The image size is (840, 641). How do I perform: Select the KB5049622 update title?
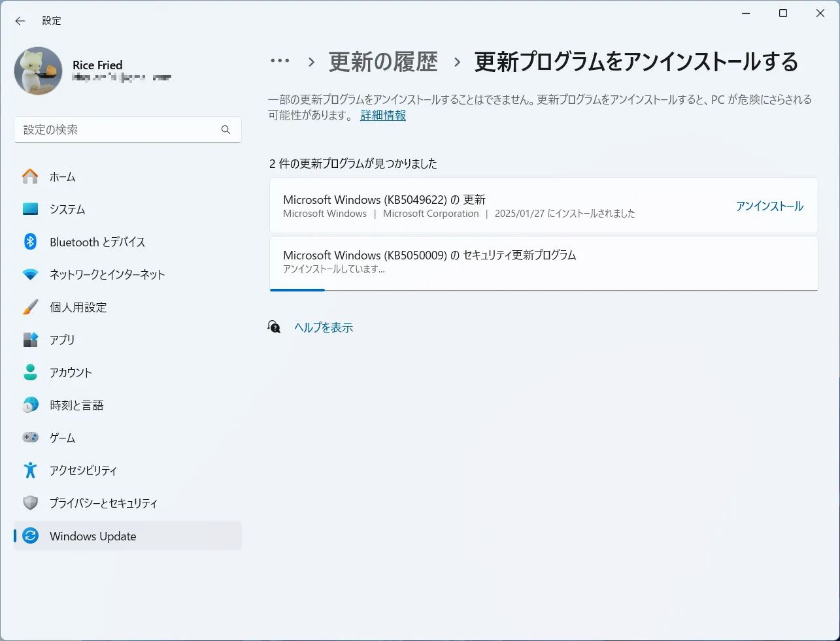coord(384,199)
